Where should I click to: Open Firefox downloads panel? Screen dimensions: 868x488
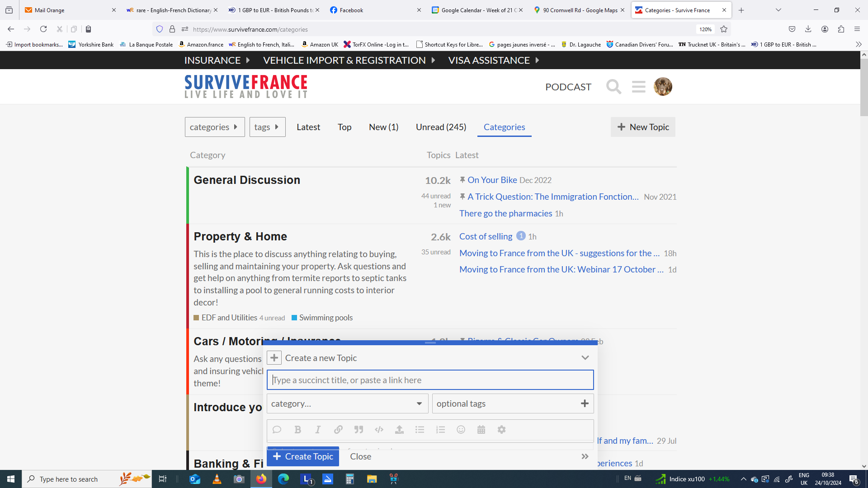pyautogui.click(x=808, y=29)
